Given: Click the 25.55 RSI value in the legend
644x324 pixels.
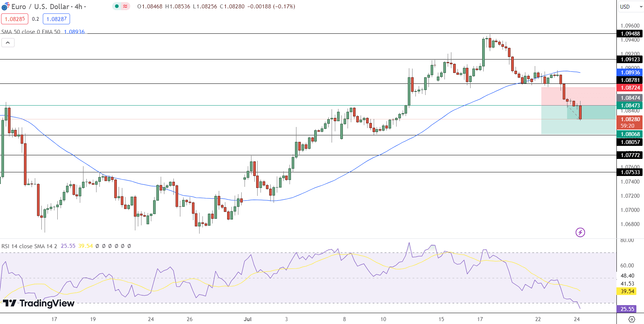Looking at the screenshot, I should [x=68, y=246].
